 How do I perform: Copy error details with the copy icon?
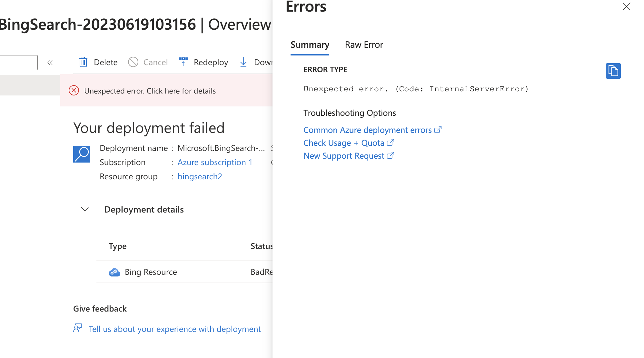[x=613, y=71]
